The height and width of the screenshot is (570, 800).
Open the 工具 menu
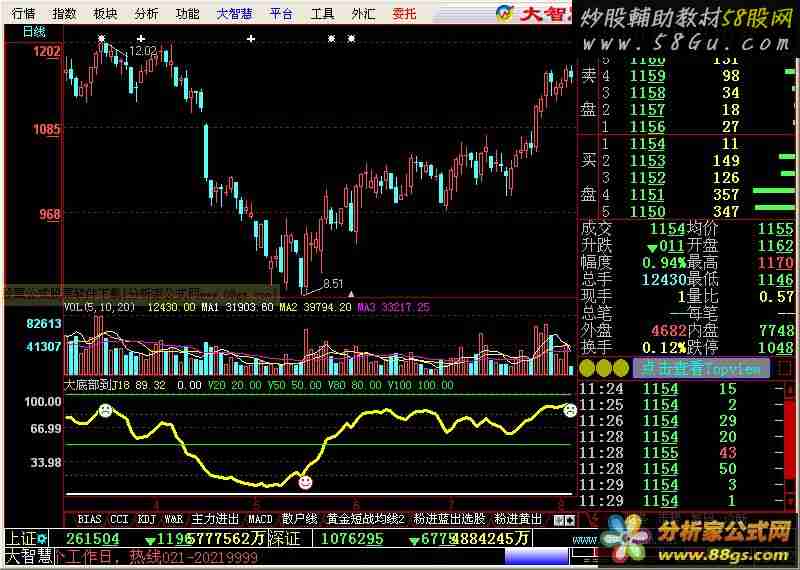322,14
